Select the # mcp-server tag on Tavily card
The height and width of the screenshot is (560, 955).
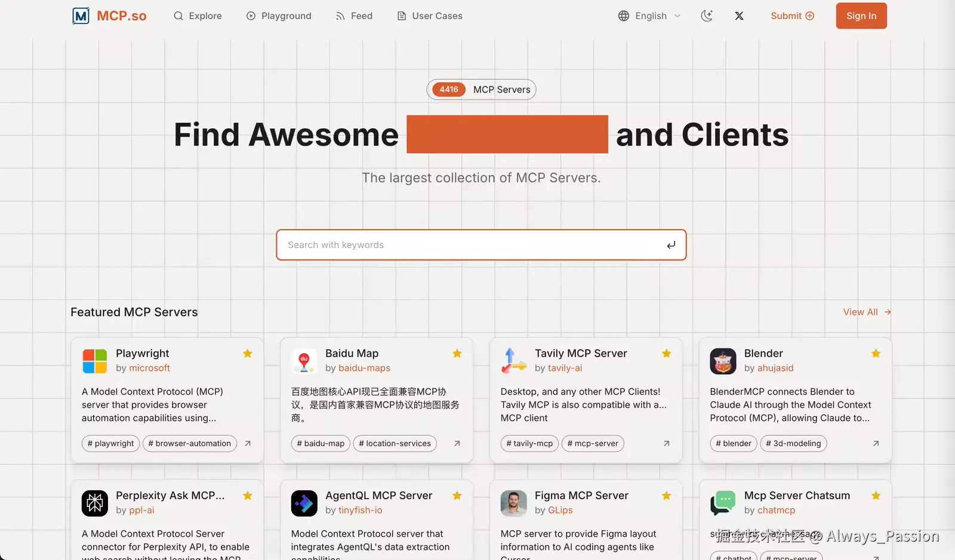pyautogui.click(x=593, y=444)
